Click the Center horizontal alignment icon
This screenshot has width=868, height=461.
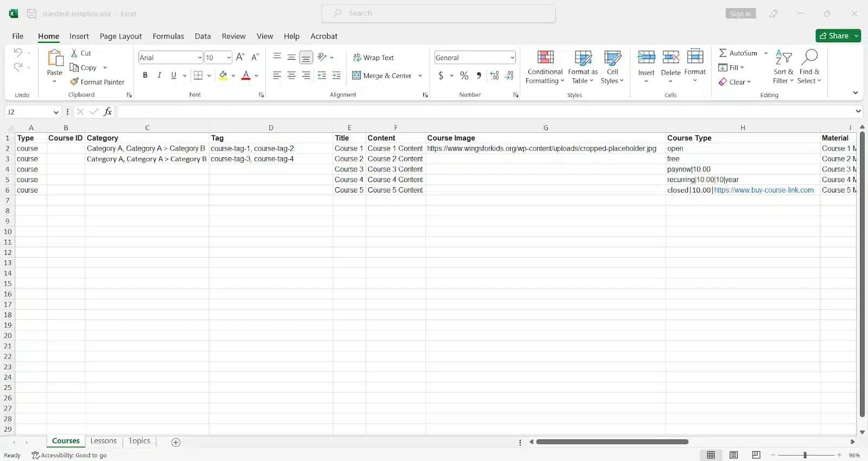(x=291, y=75)
